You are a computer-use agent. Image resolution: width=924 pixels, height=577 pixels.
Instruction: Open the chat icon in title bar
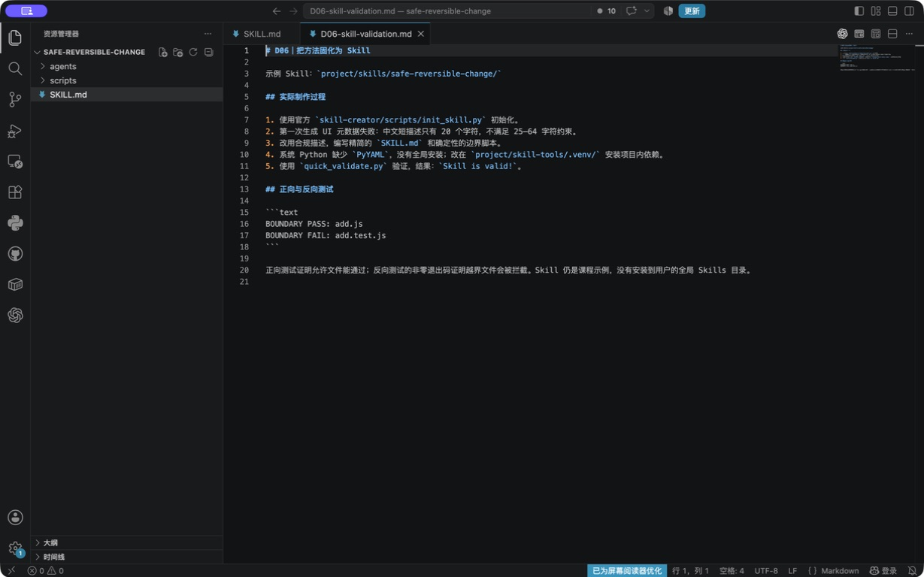pos(631,11)
